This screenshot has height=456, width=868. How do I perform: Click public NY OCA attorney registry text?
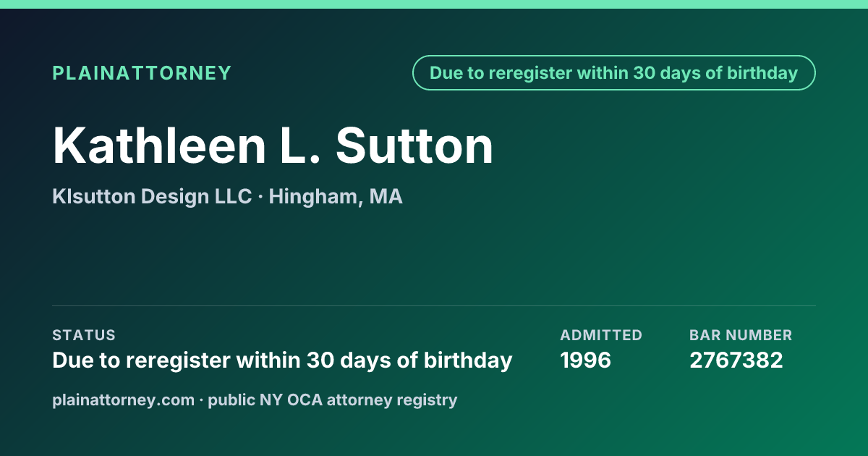click(x=333, y=400)
